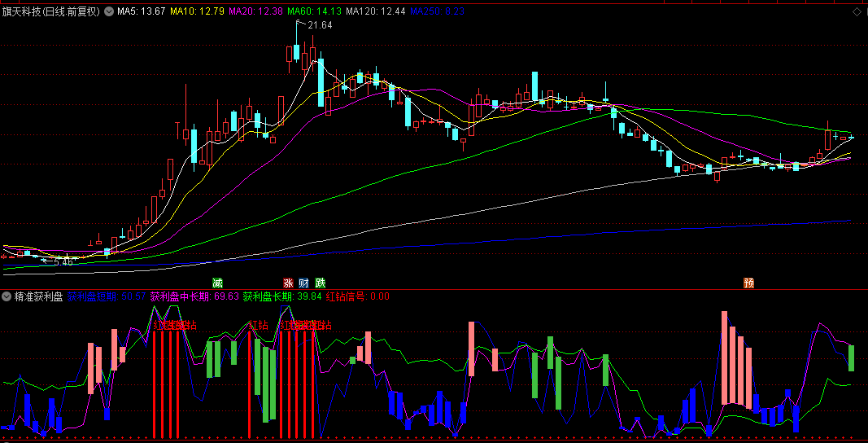Click the 获利盘中长期: 69.63 value
868x443 pixels.
click(x=194, y=296)
